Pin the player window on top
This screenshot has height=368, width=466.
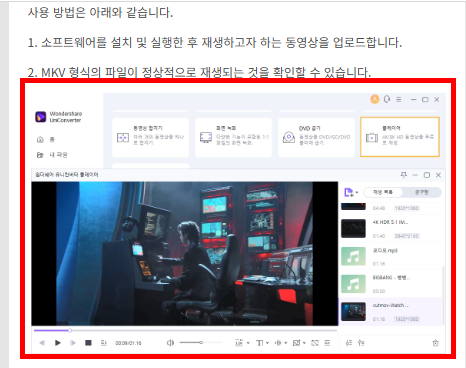pyautogui.click(x=404, y=175)
